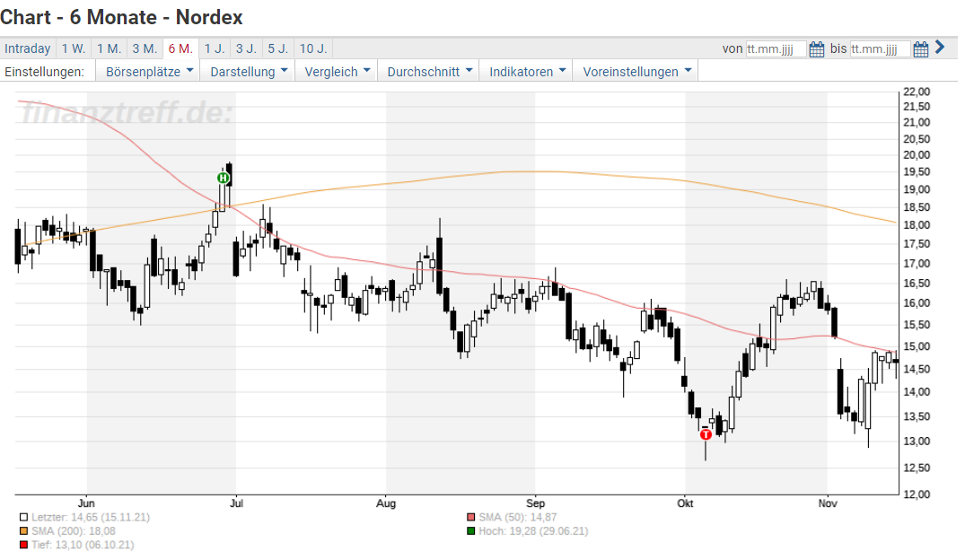Viewport: 965px width, 560px height.
Task: Switch to the Intraday tab
Action: tap(28, 48)
